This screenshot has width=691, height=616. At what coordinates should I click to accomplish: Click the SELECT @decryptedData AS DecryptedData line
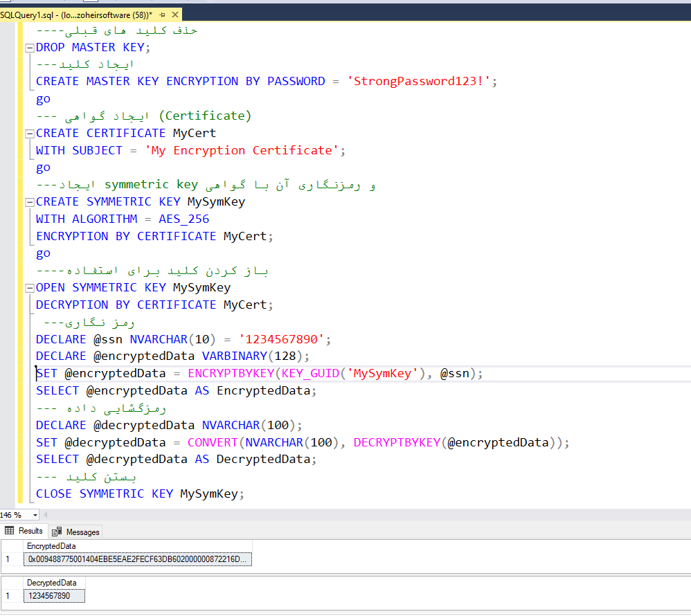click(177, 460)
